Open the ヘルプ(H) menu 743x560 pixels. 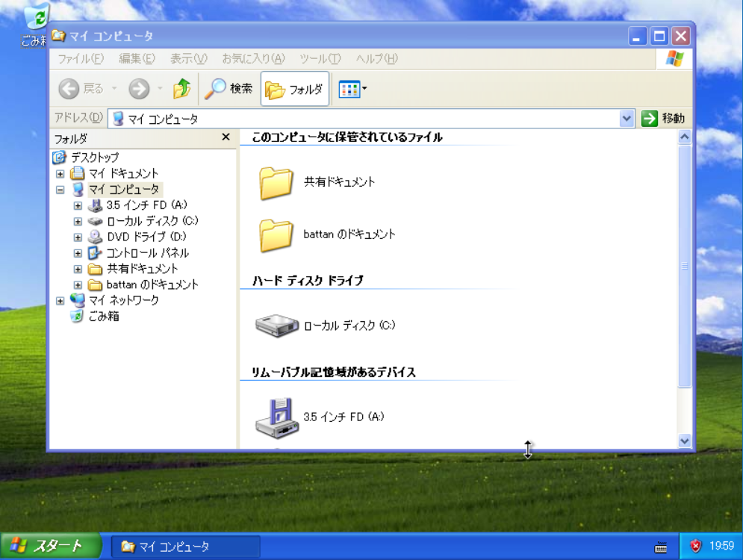pos(376,59)
